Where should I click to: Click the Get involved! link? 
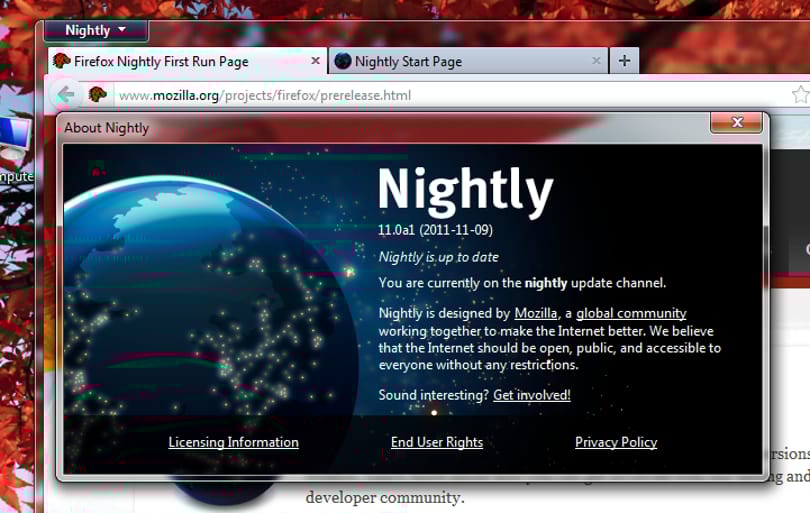tap(532, 395)
